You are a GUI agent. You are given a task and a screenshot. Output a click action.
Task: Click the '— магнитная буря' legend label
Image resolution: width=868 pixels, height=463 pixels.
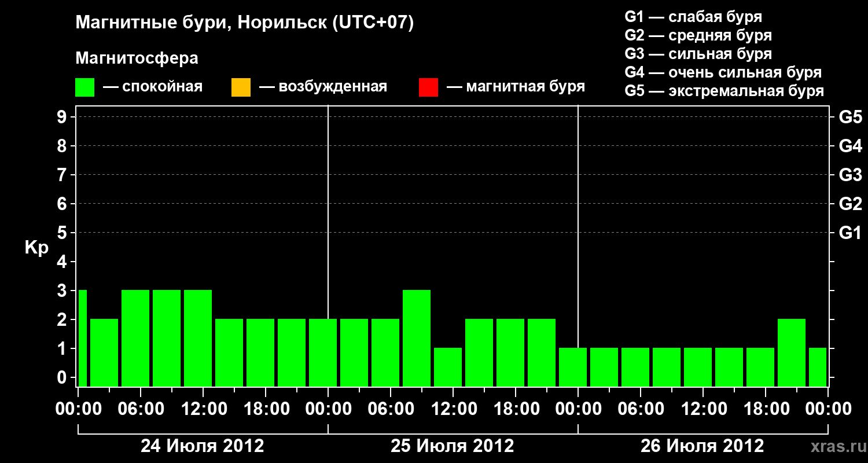[x=516, y=87]
